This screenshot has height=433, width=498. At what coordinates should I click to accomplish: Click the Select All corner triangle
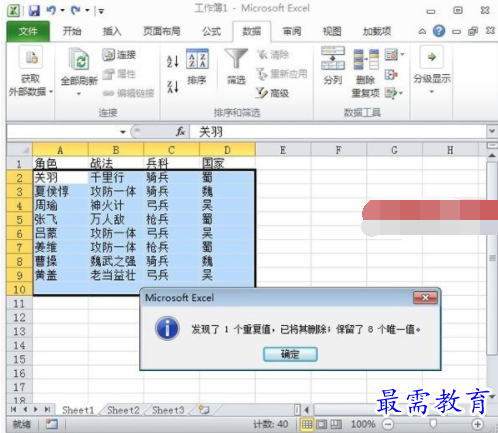20,150
